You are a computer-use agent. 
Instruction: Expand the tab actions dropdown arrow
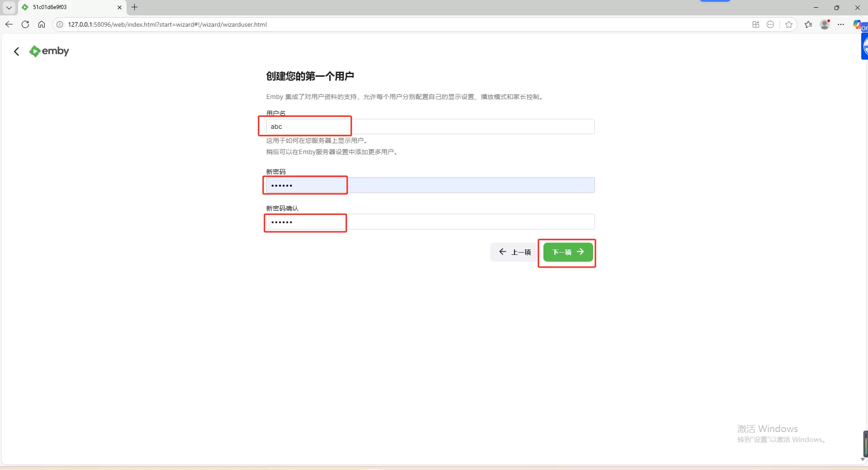coord(9,7)
